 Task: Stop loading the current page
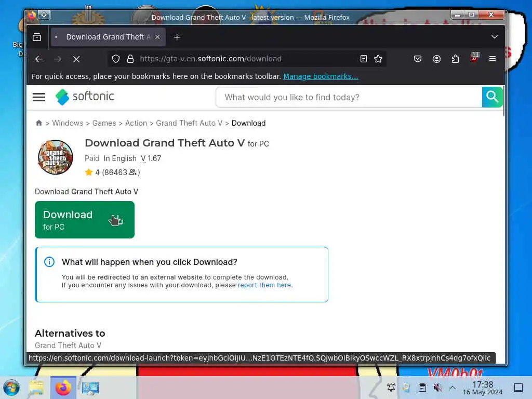coord(76,59)
